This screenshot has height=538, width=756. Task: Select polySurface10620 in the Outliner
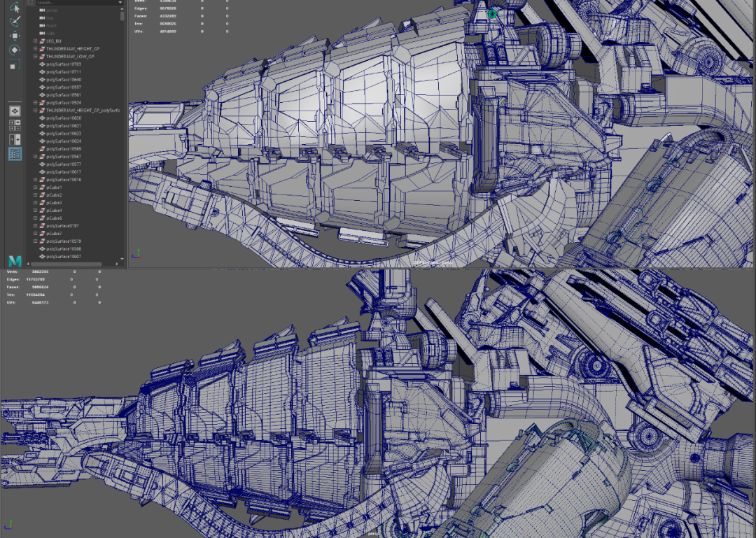tap(64, 118)
